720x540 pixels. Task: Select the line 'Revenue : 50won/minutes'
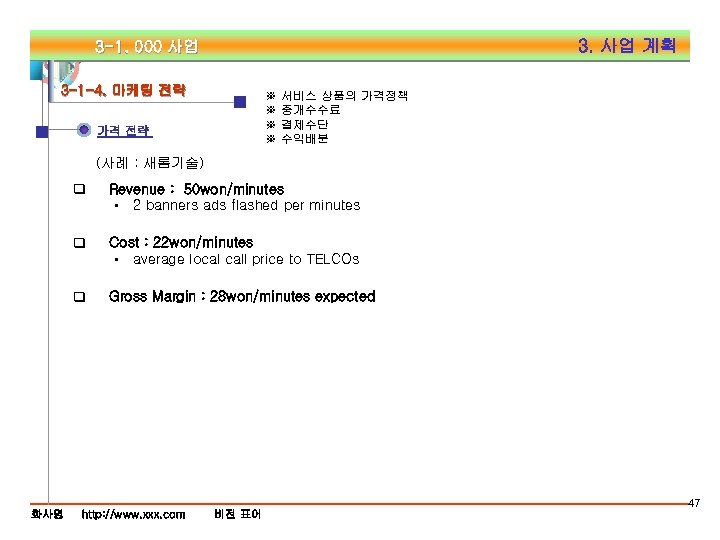click(196, 189)
